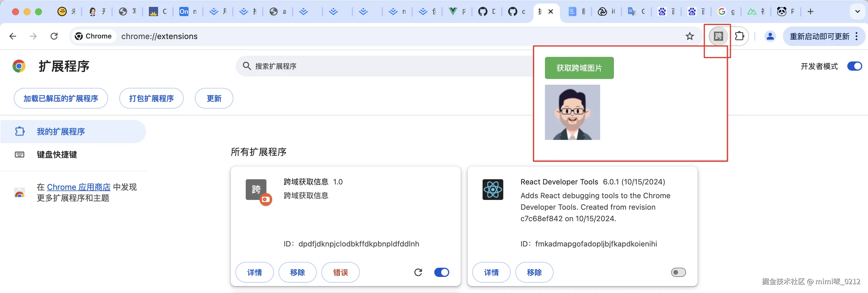This screenshot has height=293, width=868.
Task: Click the ID text fmkadmapgofadopljbjfkapdkoienihi
Action: coord(596,244)
